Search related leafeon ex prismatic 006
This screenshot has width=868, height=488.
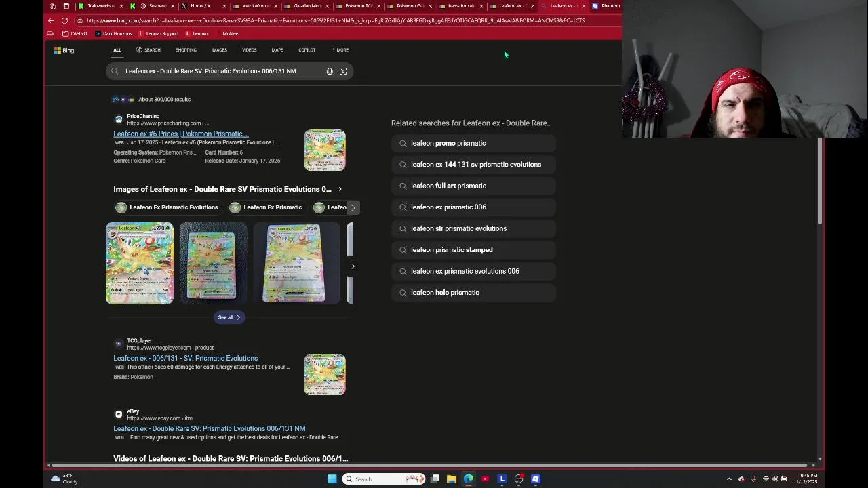(473, 207)
